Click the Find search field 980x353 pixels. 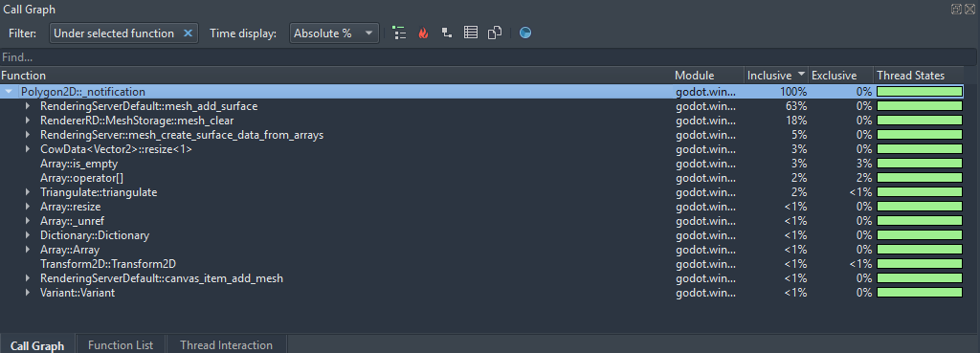point(487,56)
